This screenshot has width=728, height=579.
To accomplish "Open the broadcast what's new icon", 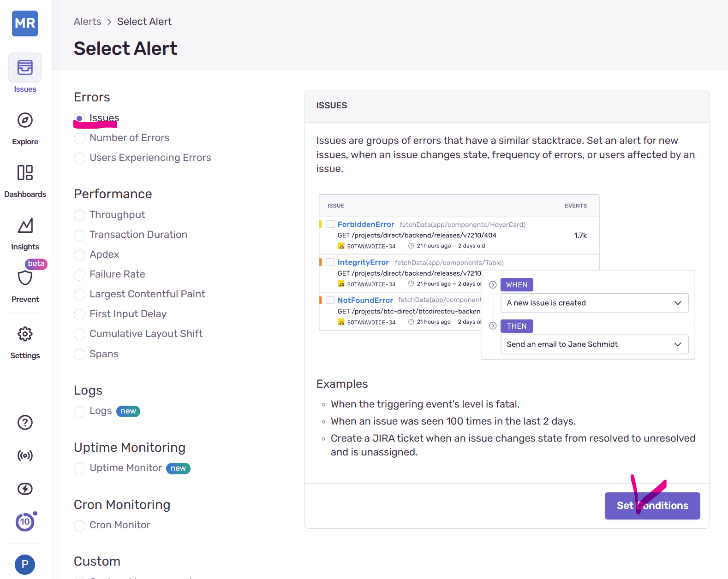I will tap(25, 455).
